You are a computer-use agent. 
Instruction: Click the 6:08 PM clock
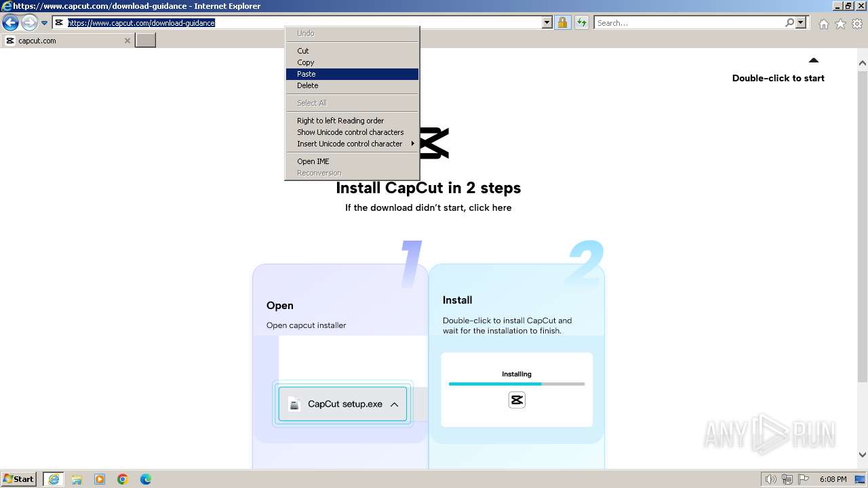point(833,479)
